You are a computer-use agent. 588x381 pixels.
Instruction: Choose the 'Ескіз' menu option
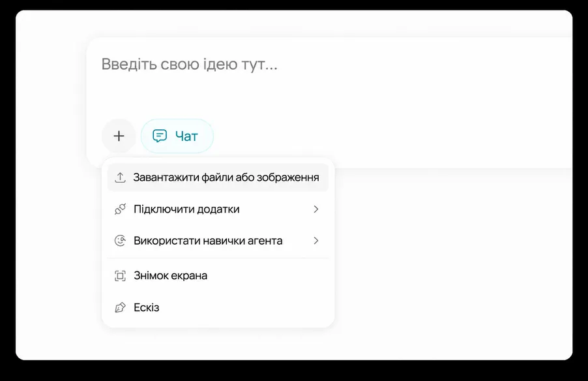click(x=218, y=307)
